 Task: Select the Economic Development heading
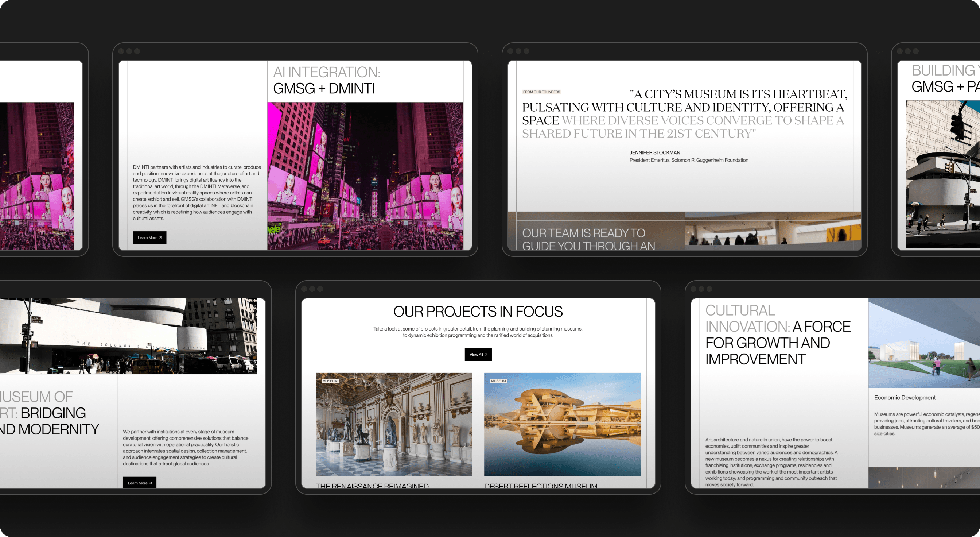(904, 397)
